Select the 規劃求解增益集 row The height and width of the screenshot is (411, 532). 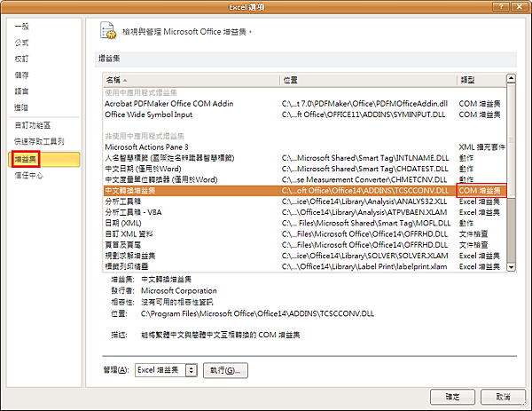305,256
